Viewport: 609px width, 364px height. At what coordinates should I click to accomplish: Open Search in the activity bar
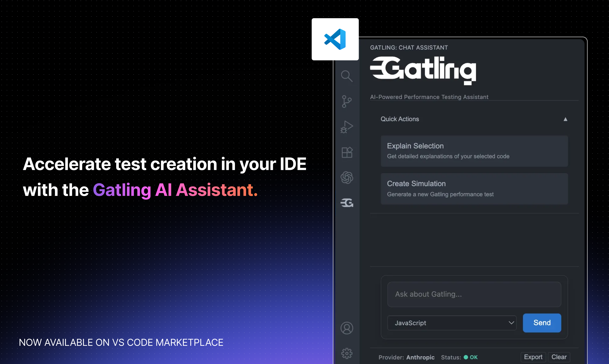[347, 76]
